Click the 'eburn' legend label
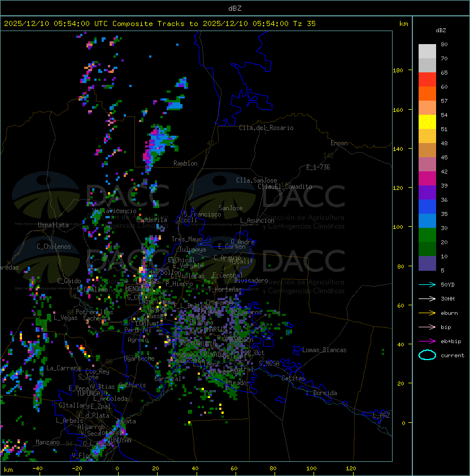470x476 pixels. click(449, 313)
